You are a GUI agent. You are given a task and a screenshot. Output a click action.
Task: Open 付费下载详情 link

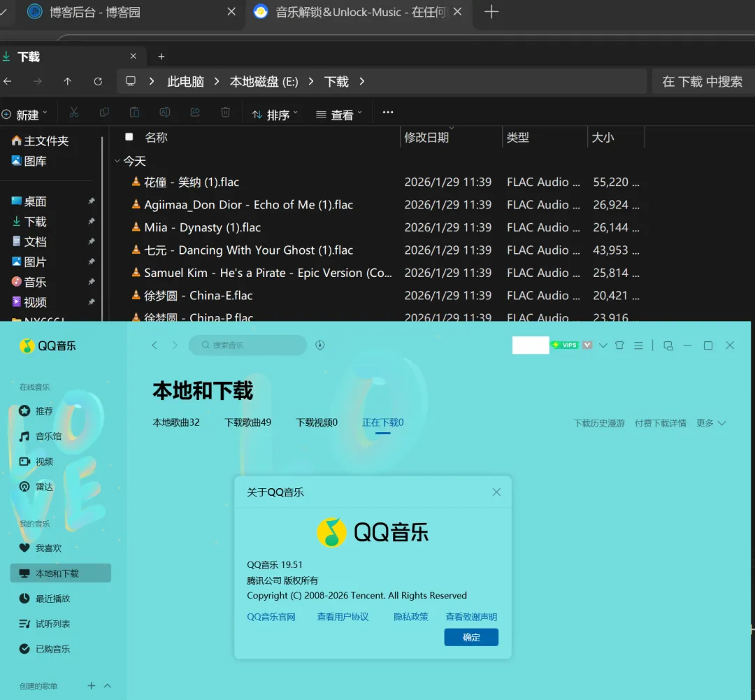pos(660,423)
